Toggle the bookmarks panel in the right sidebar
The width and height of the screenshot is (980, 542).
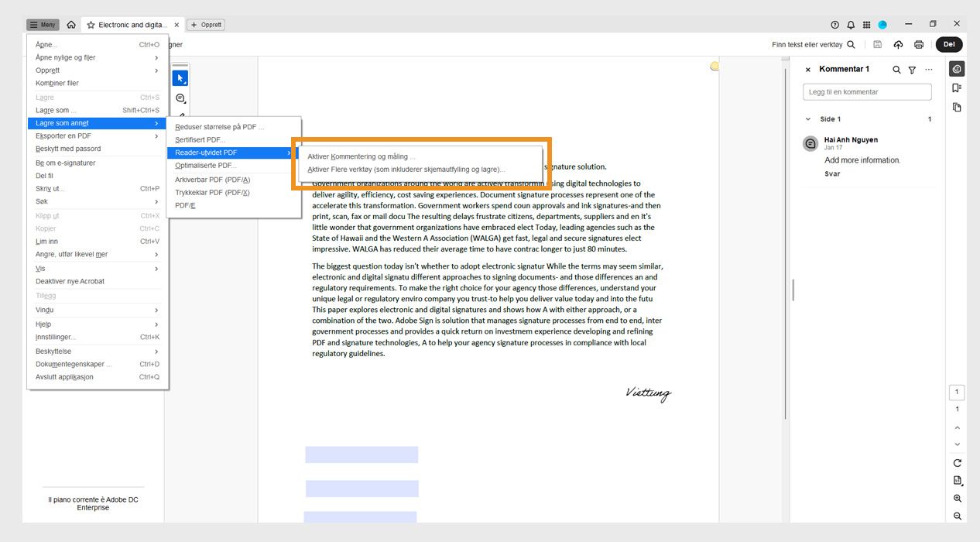pyautogui.click(x=957, y=87)
